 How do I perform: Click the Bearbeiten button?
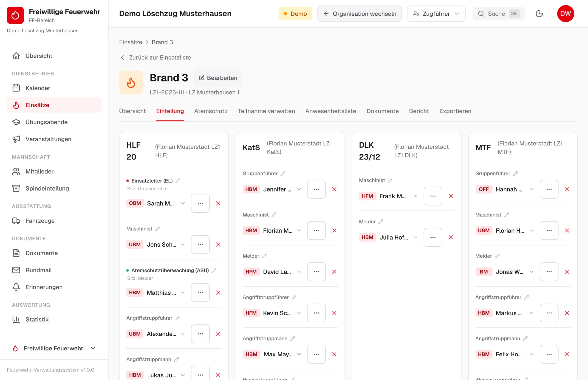[x=218, y=78]
